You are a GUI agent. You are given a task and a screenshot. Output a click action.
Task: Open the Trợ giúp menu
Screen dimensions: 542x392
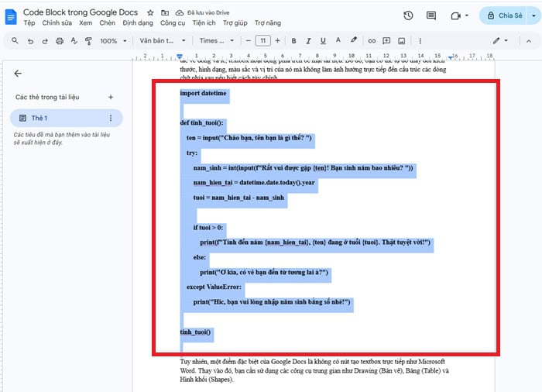[235, 22]
